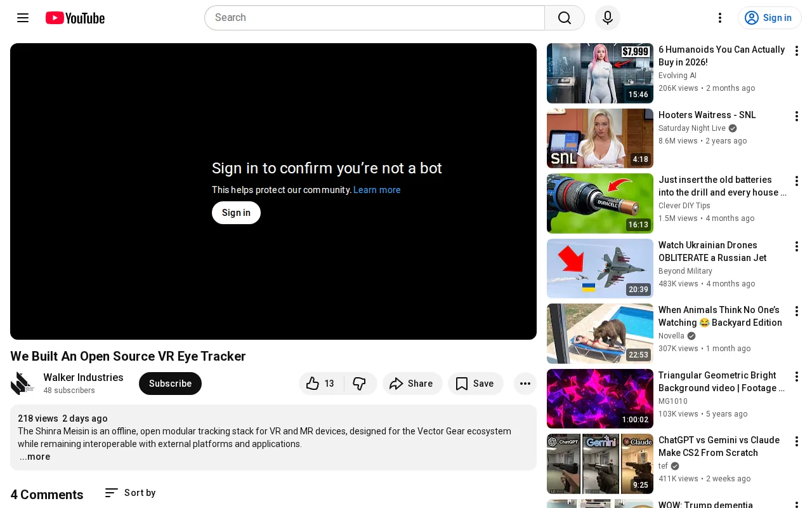This screenshot has height=508, width=812.
Task: Like the video with thumbs up
Action: pyautogui.click(x=321, y=384)
